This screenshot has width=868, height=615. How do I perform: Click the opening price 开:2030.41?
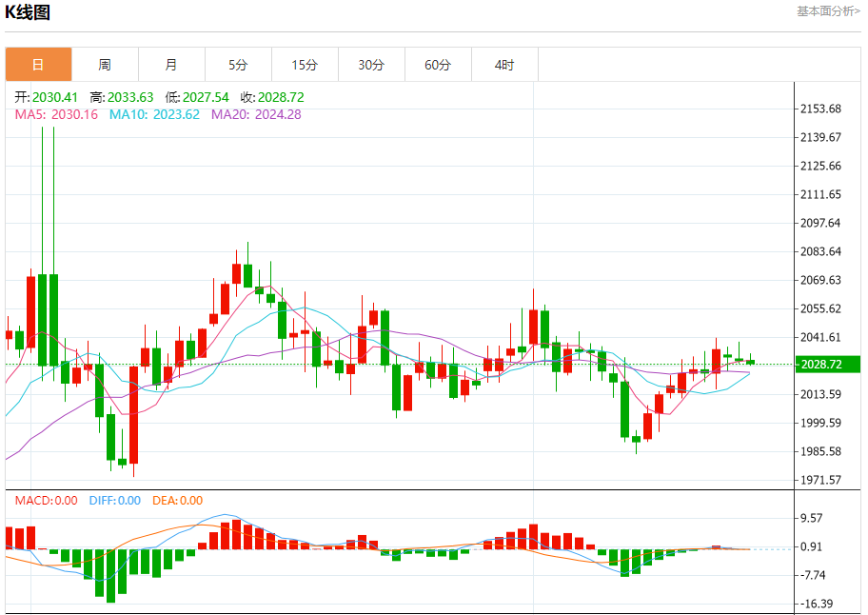(x=47, y=97)
